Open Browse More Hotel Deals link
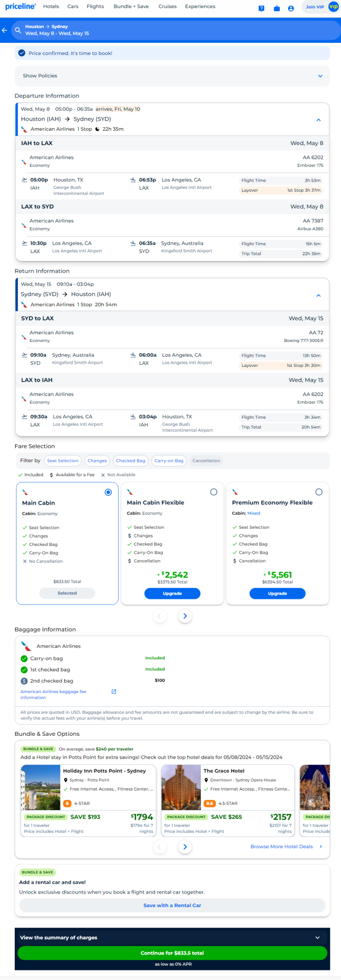 click(x=286, y=847)
